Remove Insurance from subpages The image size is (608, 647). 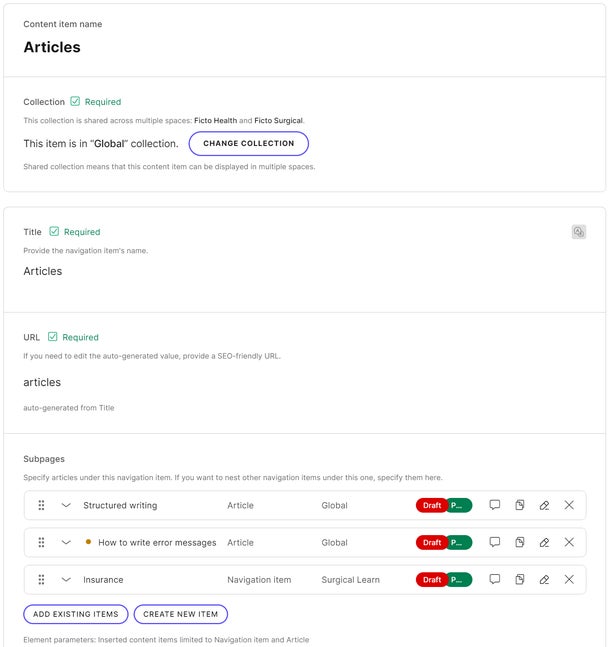pos(569,579)
